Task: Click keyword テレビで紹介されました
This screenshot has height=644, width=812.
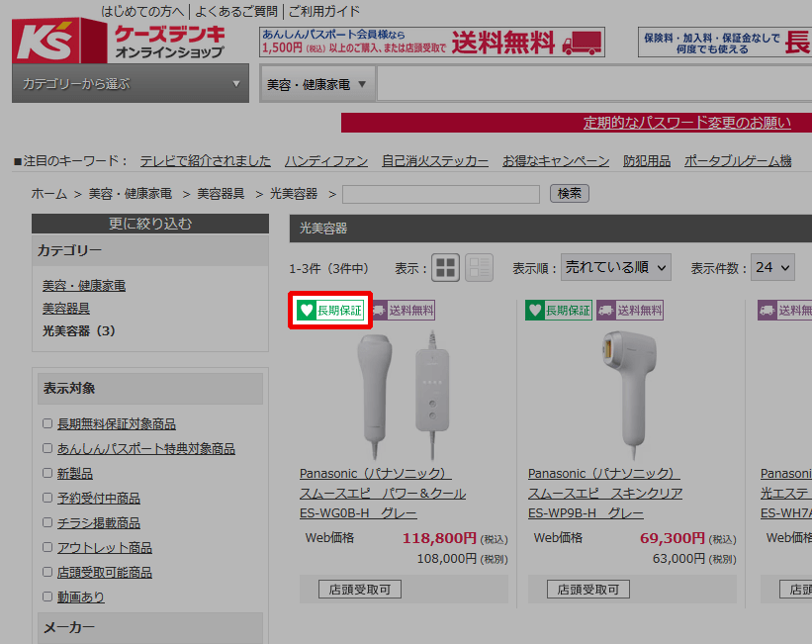Action: click(205, 161)
